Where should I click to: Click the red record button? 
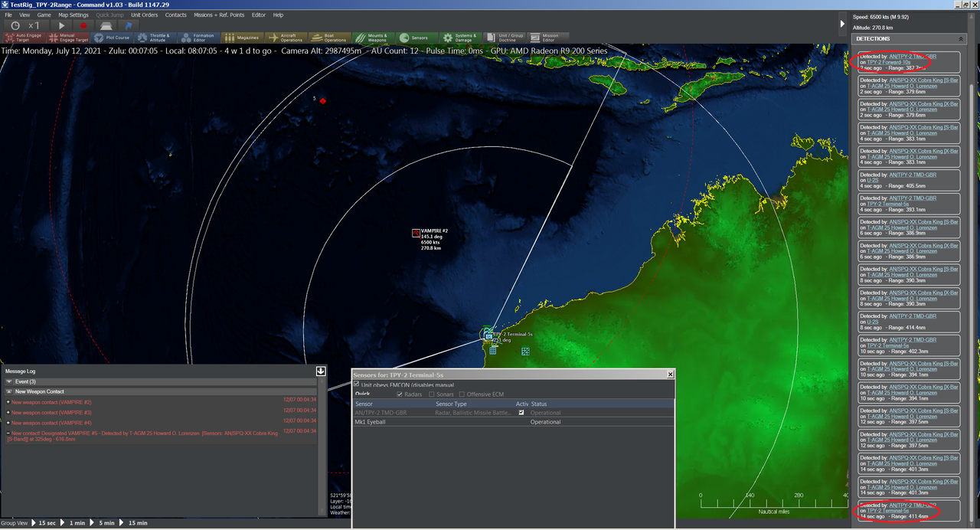(x=83, y=26)
